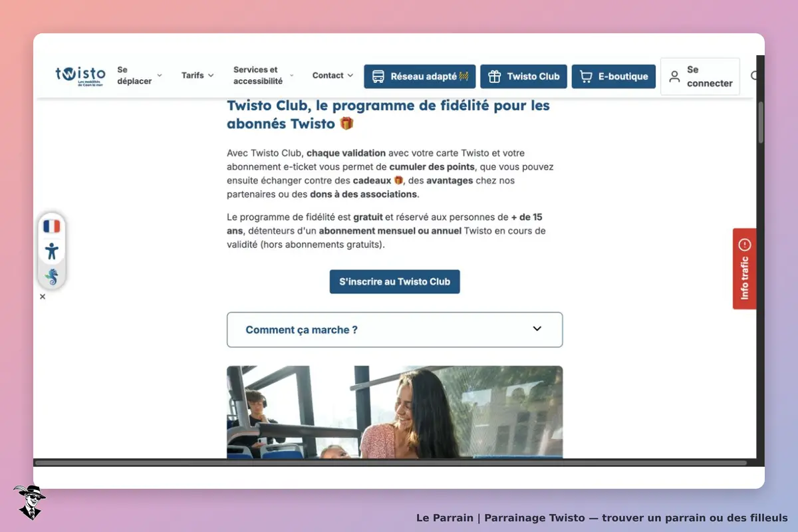
Task: Click the cart icon in E-boutique button
Action: click(586, 76)
